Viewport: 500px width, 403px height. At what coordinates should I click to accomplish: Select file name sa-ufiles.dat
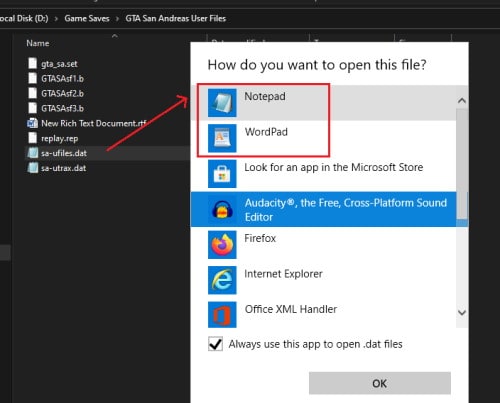click(x=64, y=153)
